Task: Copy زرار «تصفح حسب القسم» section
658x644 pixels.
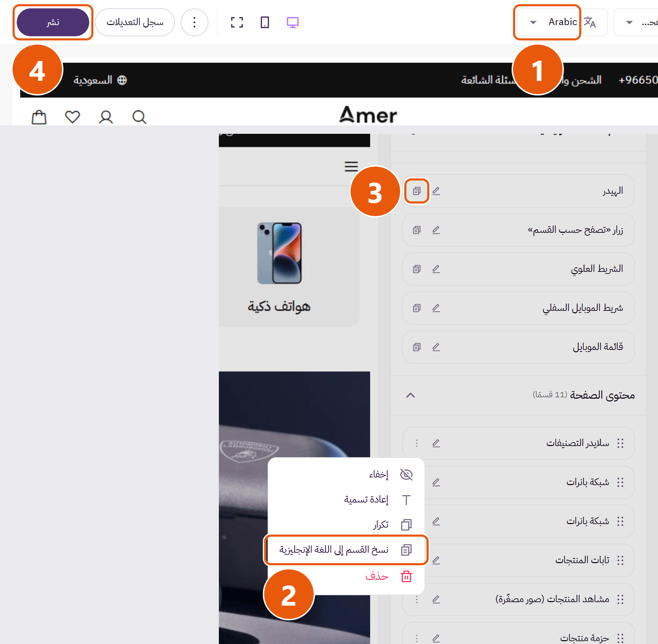Action: 417,230
